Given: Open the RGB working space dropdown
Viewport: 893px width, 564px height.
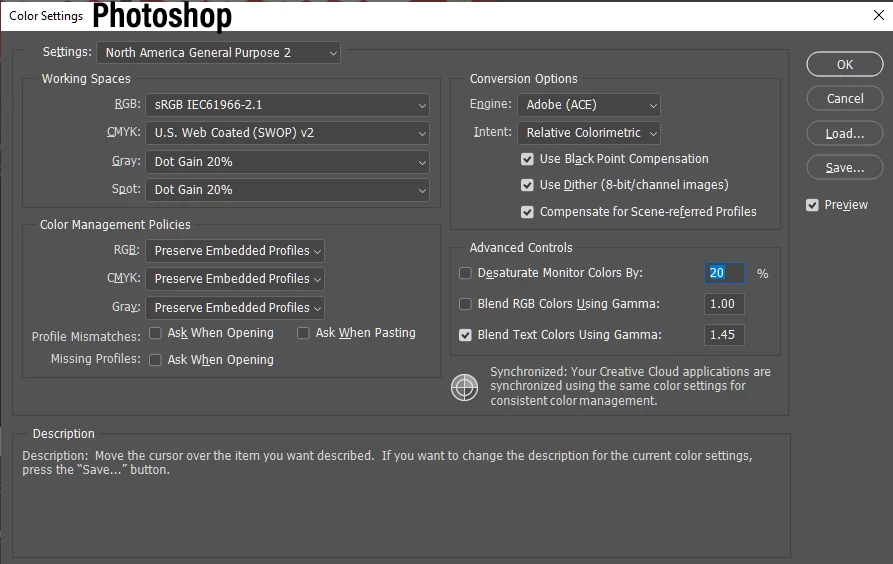Looking at the screenshot, I should click(x=288, y=105).
